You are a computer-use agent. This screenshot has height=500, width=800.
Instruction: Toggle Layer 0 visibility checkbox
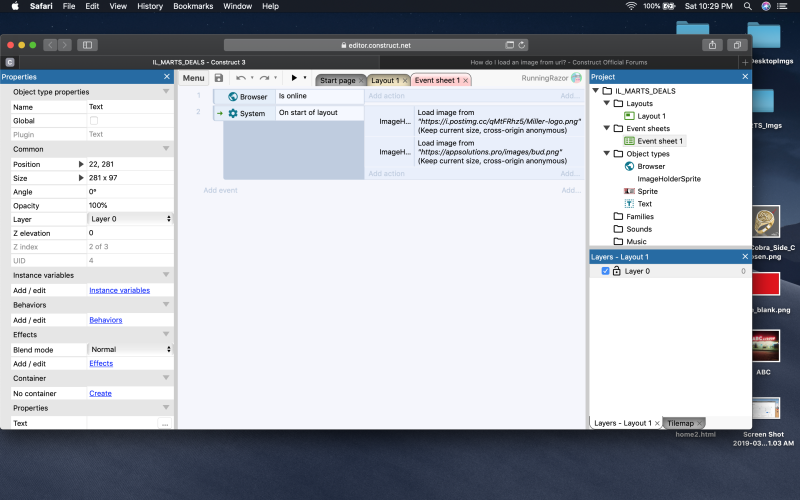605,271
